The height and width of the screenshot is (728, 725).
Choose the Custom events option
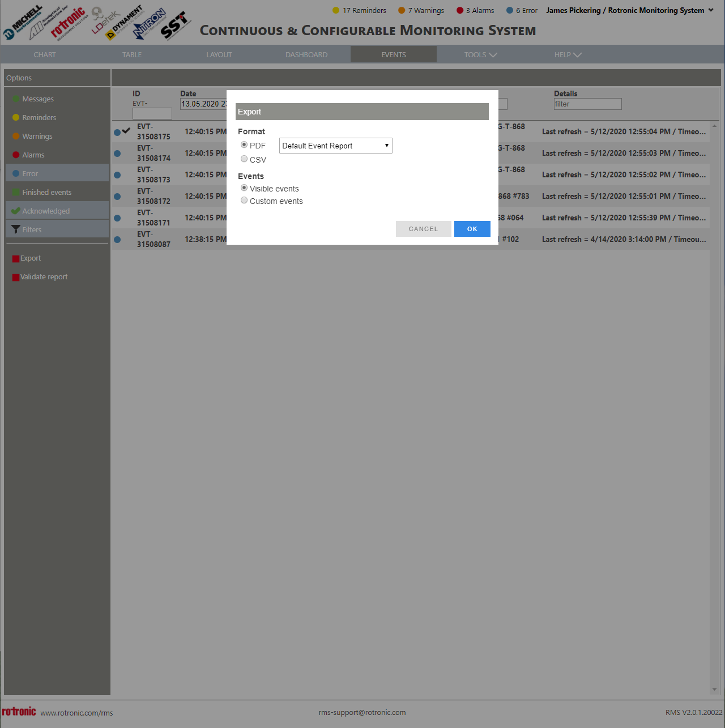pos(244,201)
